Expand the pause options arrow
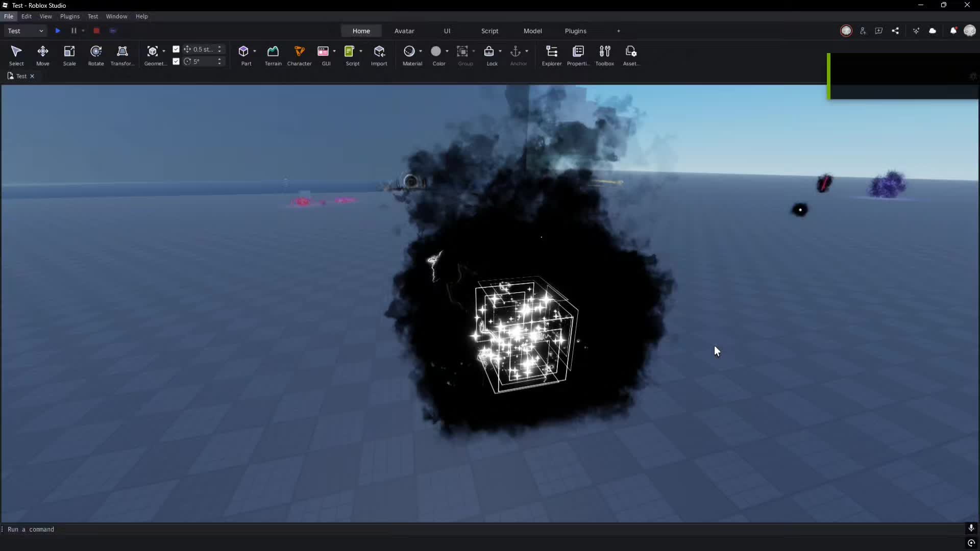This screenshot has width=980, height=551. point(83,31)
